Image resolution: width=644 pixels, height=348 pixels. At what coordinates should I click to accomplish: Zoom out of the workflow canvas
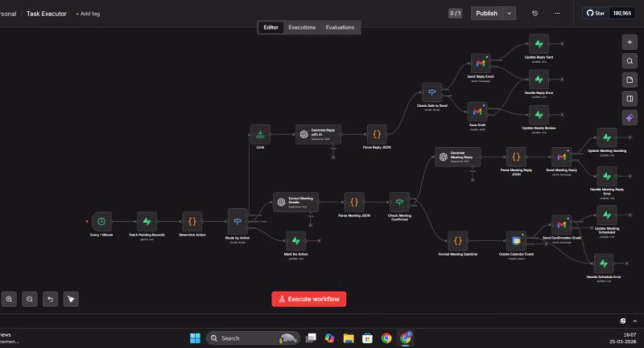point(29,299)
